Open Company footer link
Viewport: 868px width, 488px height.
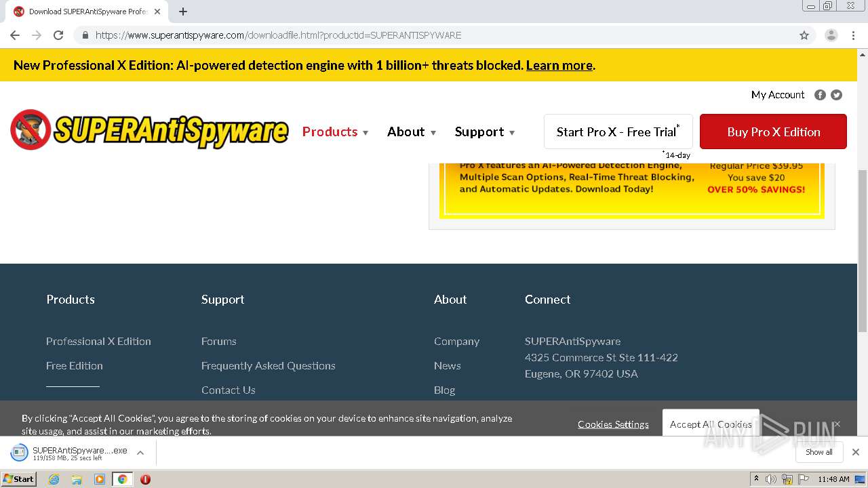coord(456,341)
